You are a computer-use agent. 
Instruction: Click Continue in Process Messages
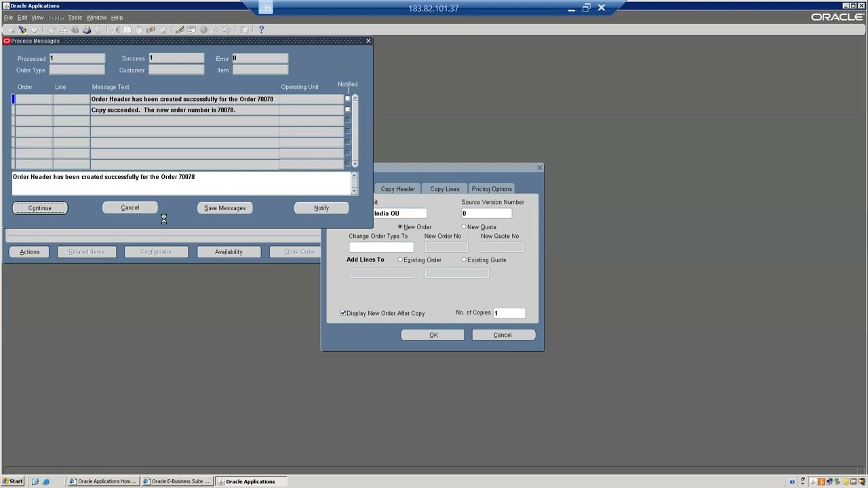pyautogui.click(x=40, y=208)
